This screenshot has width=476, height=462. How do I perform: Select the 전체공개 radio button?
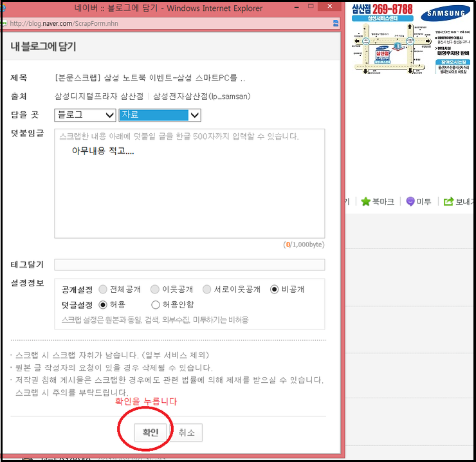(x=103, y=289)
